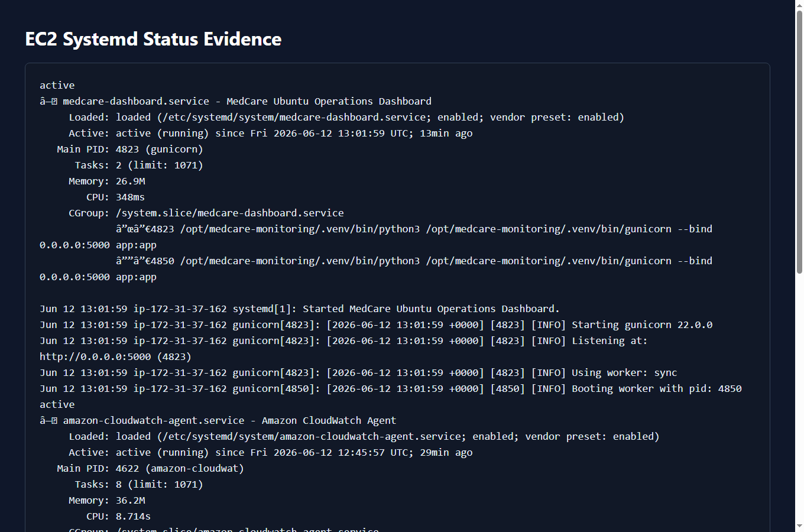Click the 'Tasks: 2 (limit: 1071)' line

pos(139,165)
